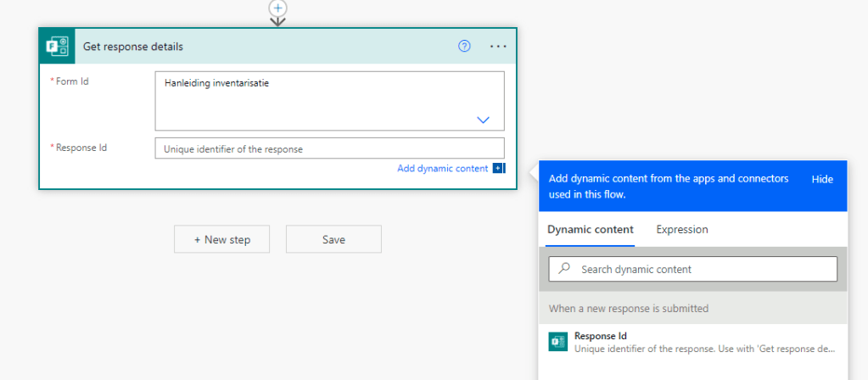Save the flow
868x380 pixels.
(333, 239)
